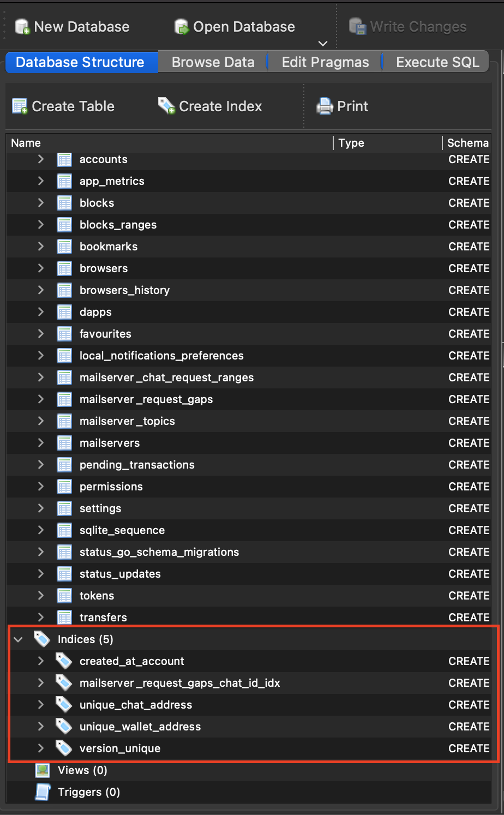Select the bookmarks table row
504x815 pixels.
coord(109,246)
